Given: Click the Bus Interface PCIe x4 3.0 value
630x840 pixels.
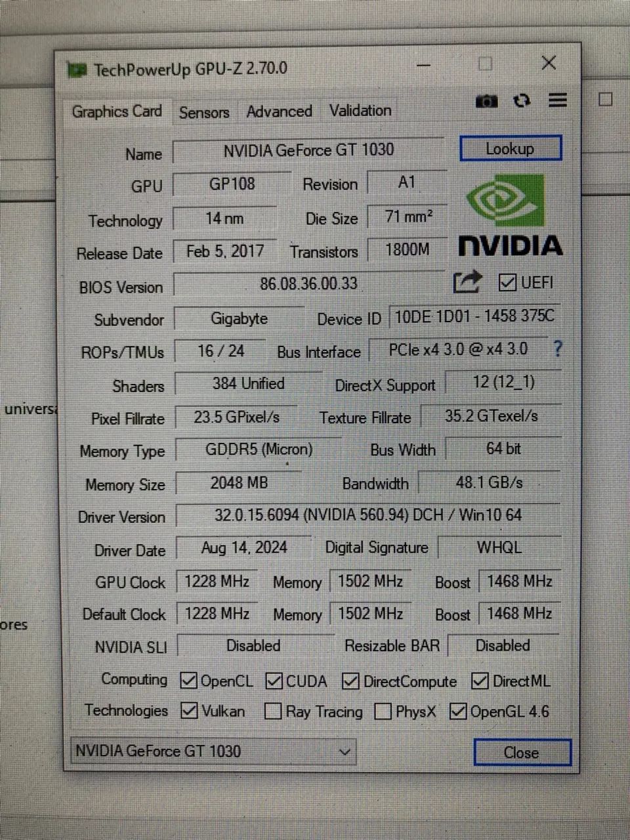Looking at the screenshot, I should 458,349.
